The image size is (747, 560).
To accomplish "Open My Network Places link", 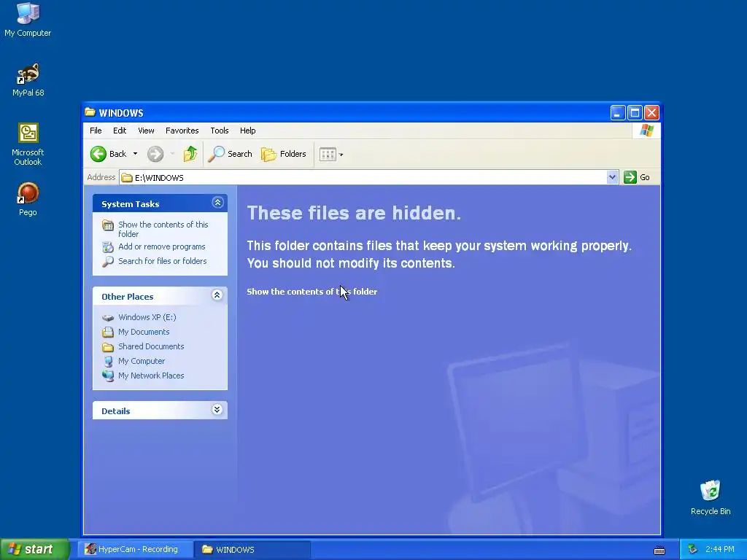I will tap(151, 376).
